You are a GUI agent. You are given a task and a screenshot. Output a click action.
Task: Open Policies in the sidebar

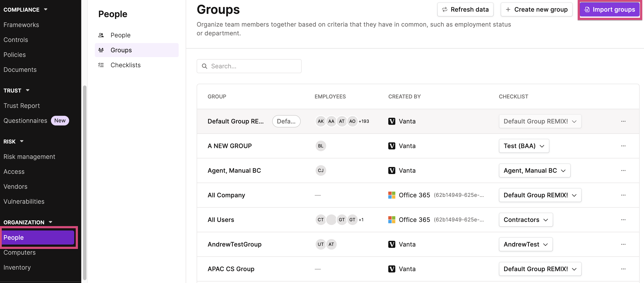[14, 54]
